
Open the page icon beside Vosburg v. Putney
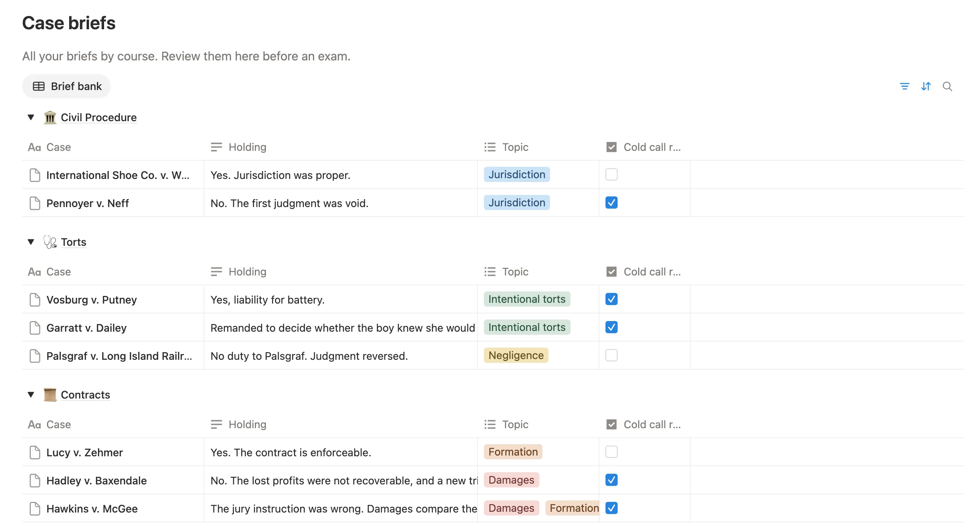35,300
